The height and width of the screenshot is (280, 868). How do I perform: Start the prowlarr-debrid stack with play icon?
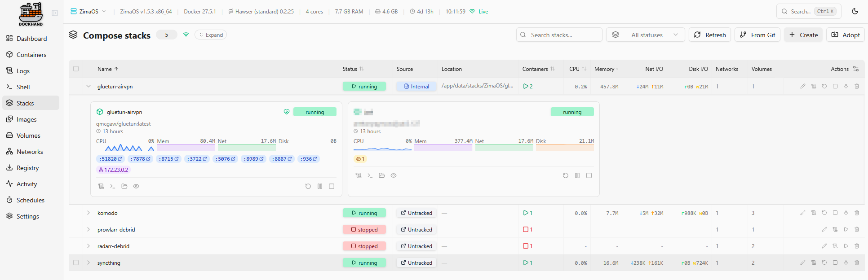[846, 229]
